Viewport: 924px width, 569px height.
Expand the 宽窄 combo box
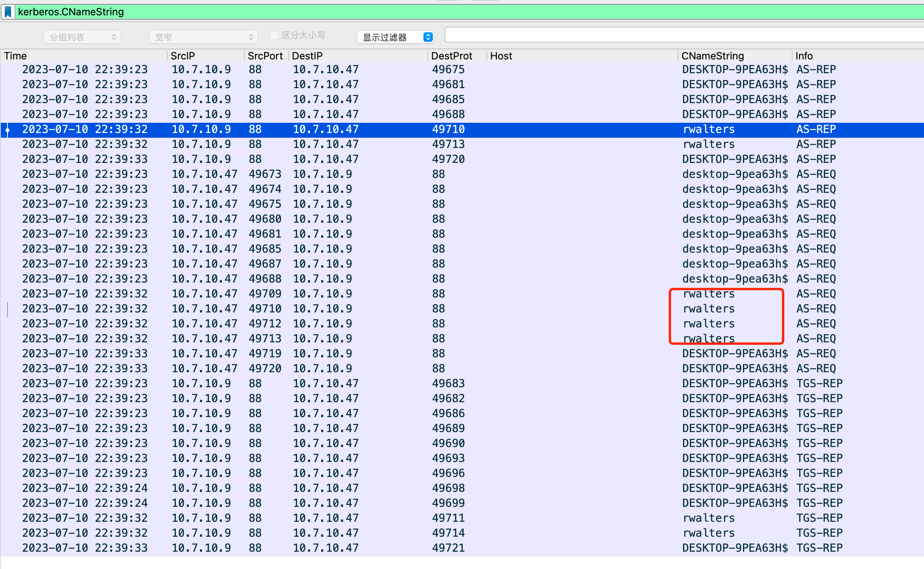(x=203, y=37)
